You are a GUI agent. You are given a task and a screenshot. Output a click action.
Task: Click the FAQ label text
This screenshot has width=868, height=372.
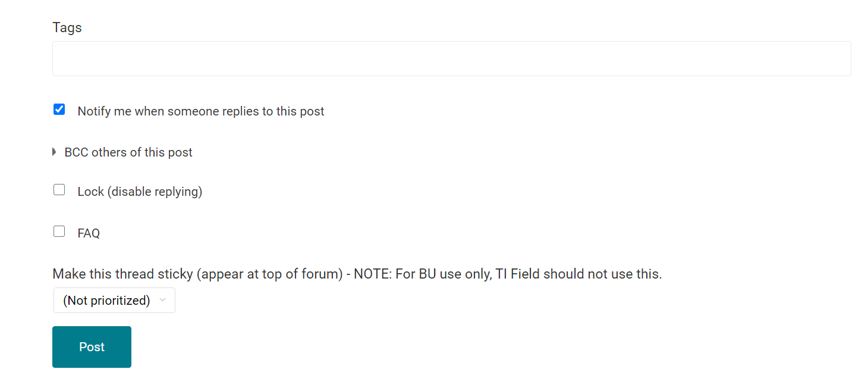pos(89,233)
